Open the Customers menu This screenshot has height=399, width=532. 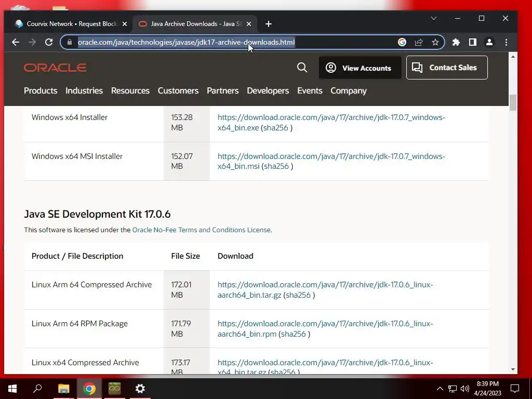(x=178, y=90)
